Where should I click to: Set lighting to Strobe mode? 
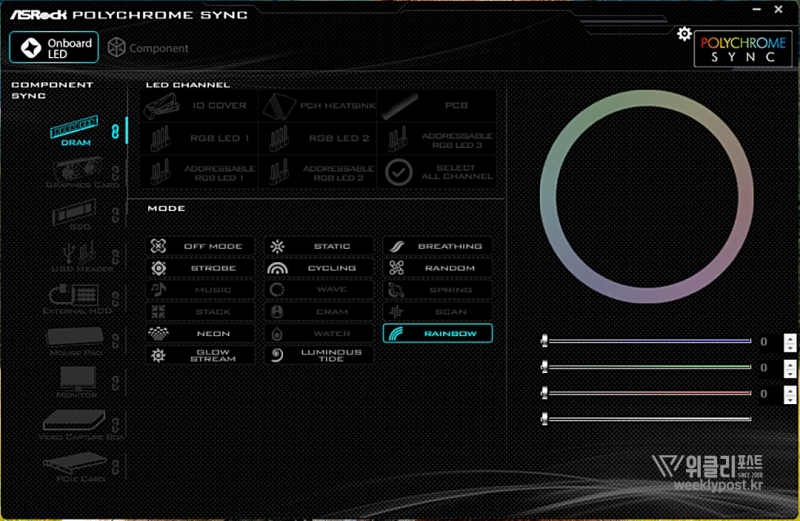coord(201,268)
